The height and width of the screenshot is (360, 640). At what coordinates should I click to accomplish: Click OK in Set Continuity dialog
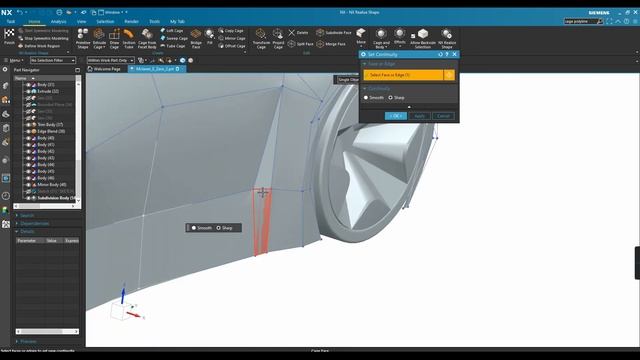tap(396, 116)
